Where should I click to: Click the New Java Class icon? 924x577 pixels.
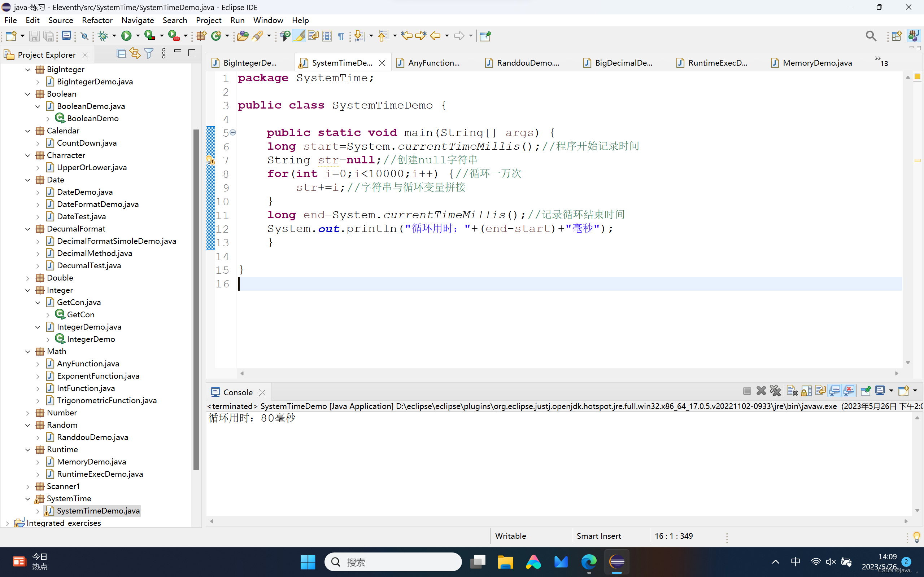coord(216,36)
